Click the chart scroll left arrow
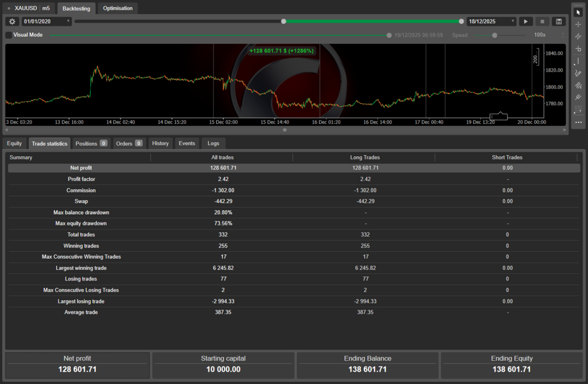Screen dimensions: 588x384 [x=6, y=130]
